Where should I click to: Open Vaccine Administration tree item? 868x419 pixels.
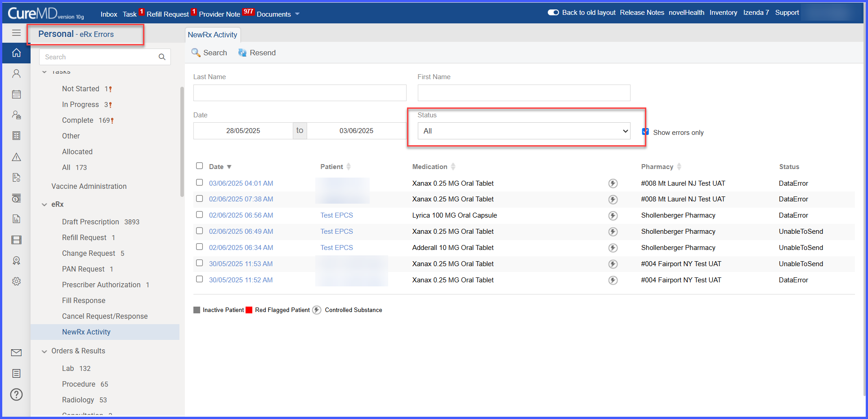89,186
